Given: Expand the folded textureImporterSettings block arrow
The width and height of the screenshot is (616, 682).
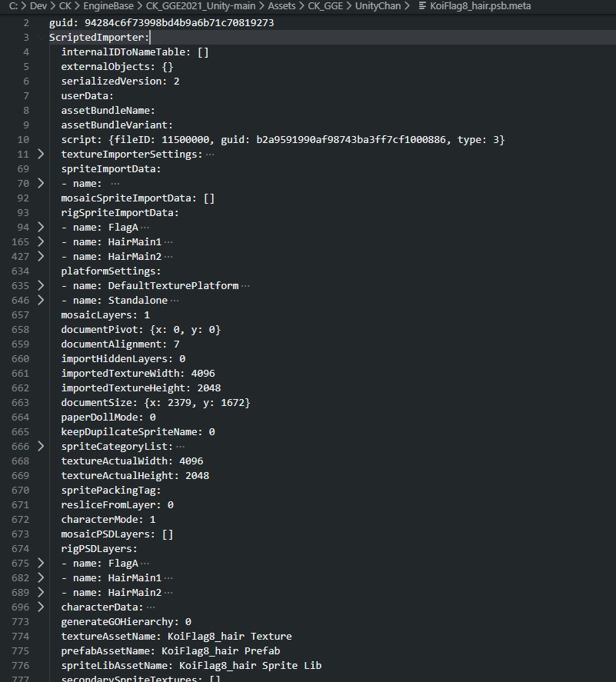Looking at the screenshot, I should [41, 155].
